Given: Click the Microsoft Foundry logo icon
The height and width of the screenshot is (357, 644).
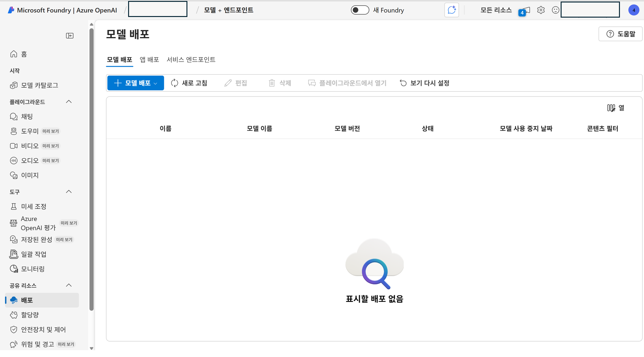Looking at the screenshot, I should (11, 10).
